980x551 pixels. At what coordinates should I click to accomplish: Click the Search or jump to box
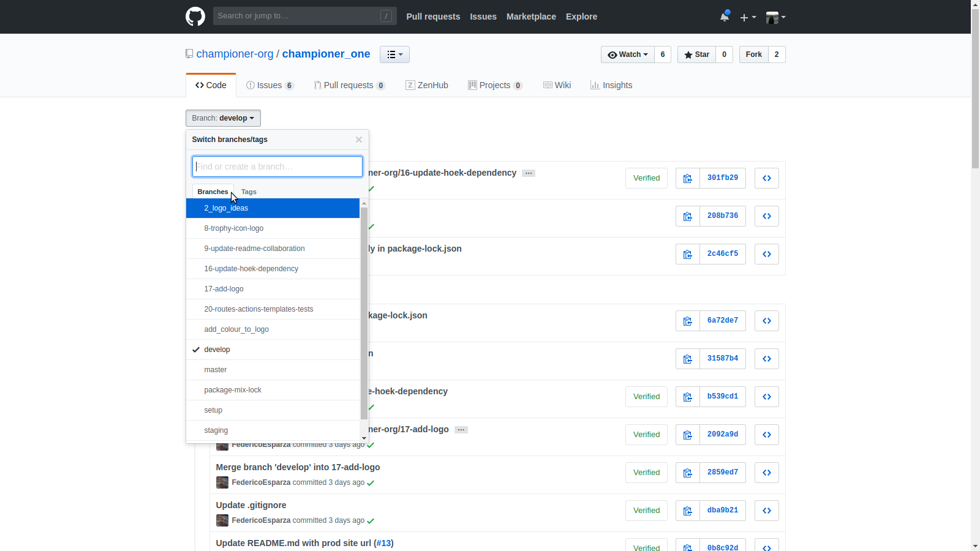305,16
